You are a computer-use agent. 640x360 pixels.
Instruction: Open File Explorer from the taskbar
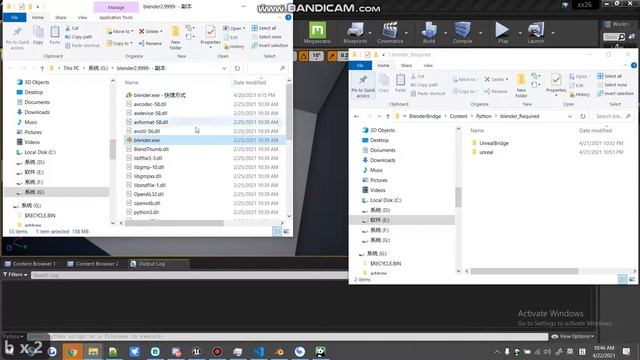pyautogui.click(x=93, y=351)
